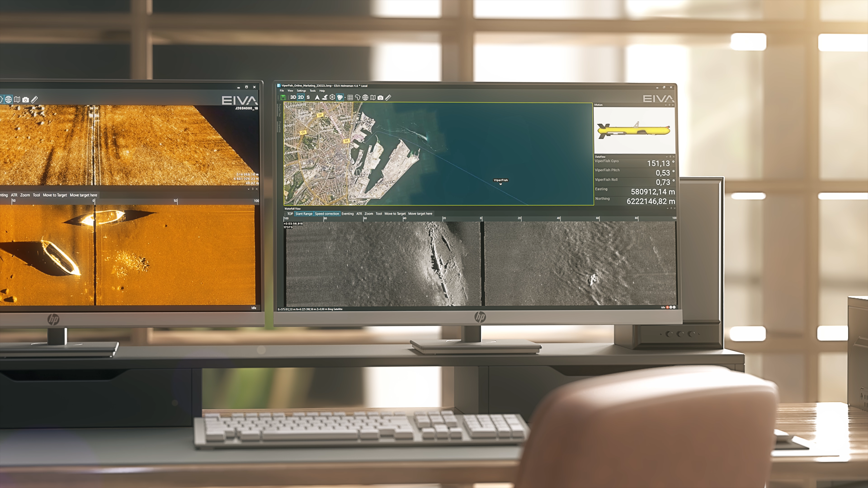The height and width of the screenshot is (488, 868).
Task: Click Move target here on right monitor
Action: coord(420,213)
